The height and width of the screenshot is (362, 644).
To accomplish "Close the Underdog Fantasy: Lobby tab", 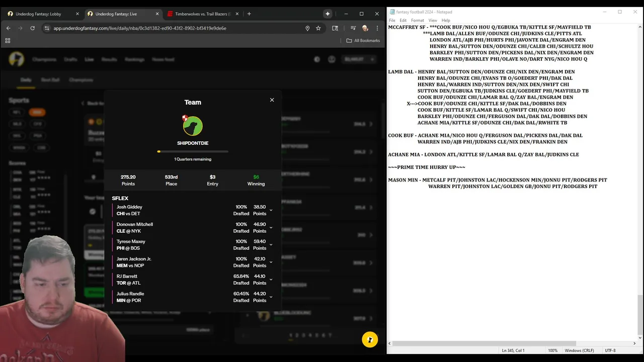I will click(77, 14).
